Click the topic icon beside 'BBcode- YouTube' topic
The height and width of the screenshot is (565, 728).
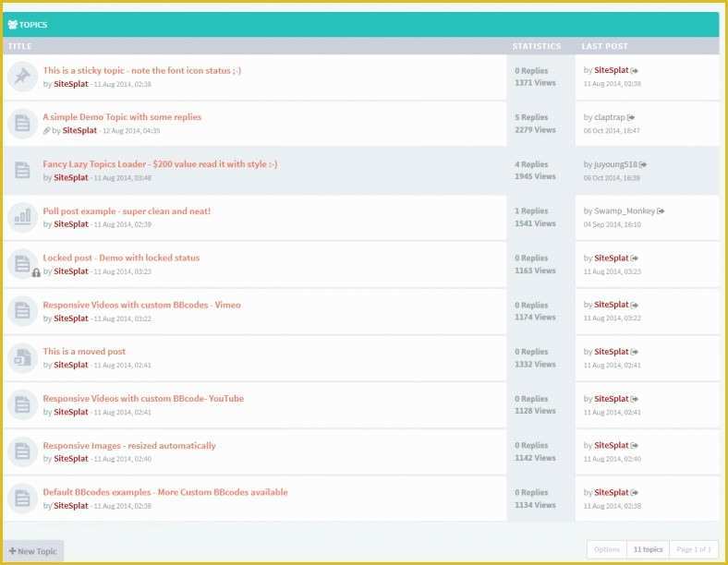[22, 404]
